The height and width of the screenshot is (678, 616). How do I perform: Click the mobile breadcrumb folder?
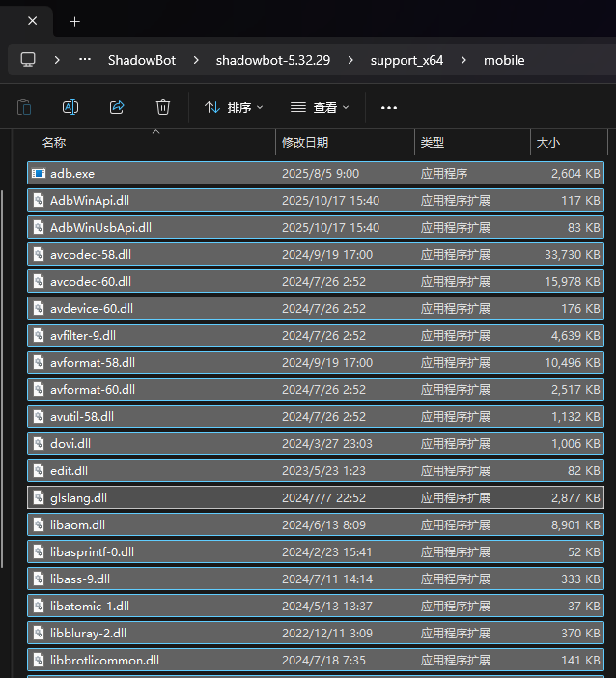click(504, 60)
